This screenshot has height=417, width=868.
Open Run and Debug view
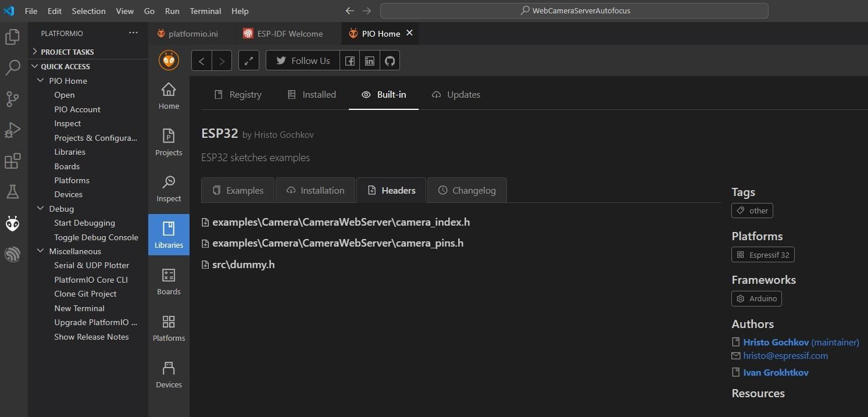(x=12, y=130)
